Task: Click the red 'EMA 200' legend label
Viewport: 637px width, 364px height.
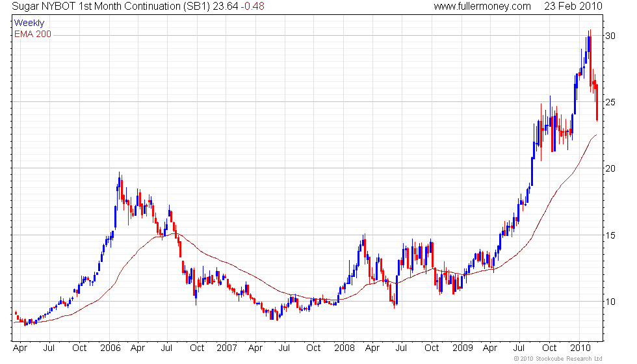Action: [x=33, y=34]
